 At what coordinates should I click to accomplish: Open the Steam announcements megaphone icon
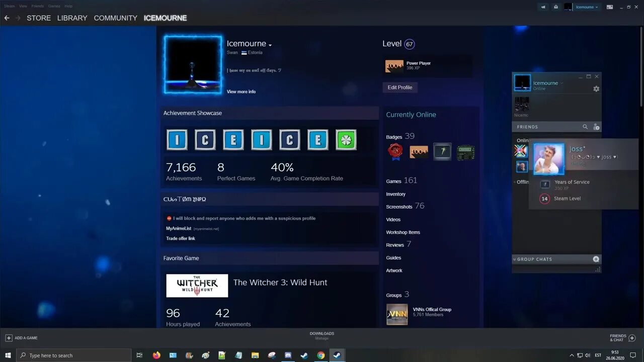(x=543, y=7)
